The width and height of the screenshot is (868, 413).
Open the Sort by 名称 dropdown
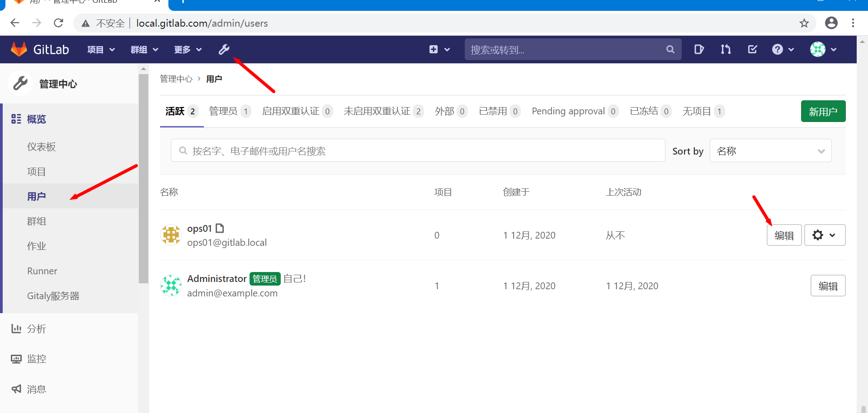[770, 150]
